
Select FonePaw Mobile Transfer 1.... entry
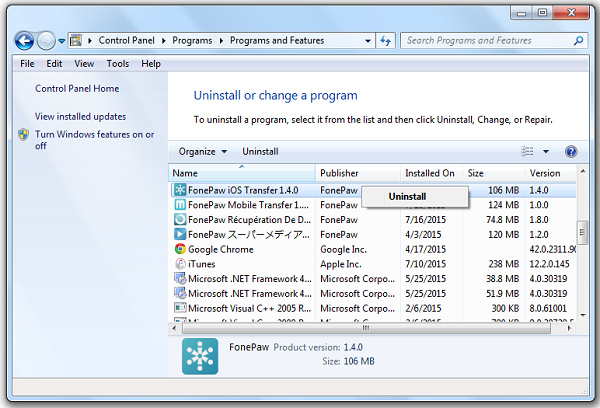tap(248, 205)
